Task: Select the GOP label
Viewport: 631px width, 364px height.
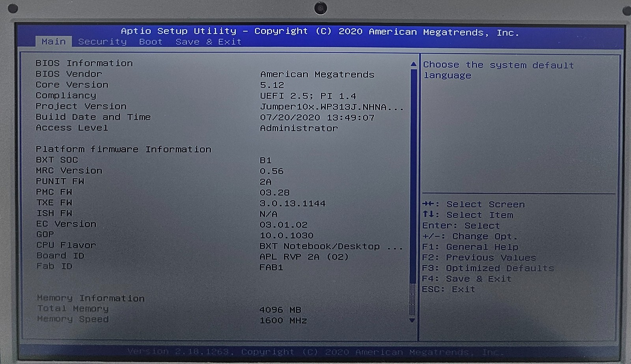Action: 45,234
